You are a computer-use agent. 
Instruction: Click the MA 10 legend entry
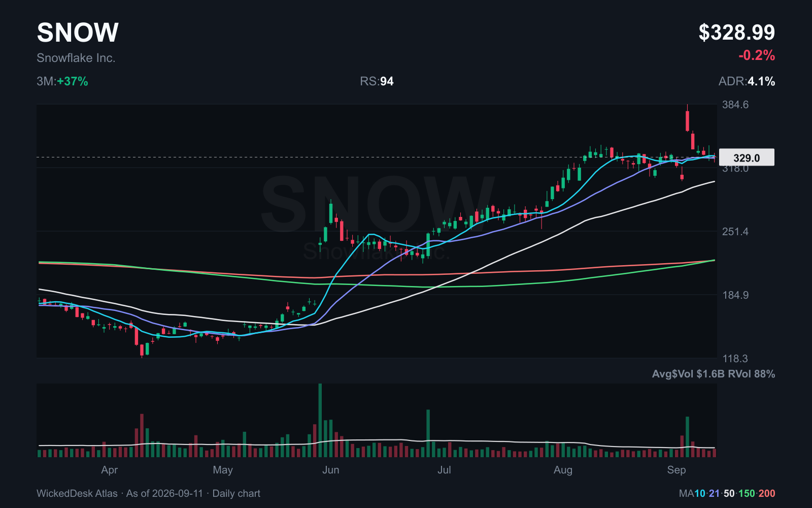700,493
